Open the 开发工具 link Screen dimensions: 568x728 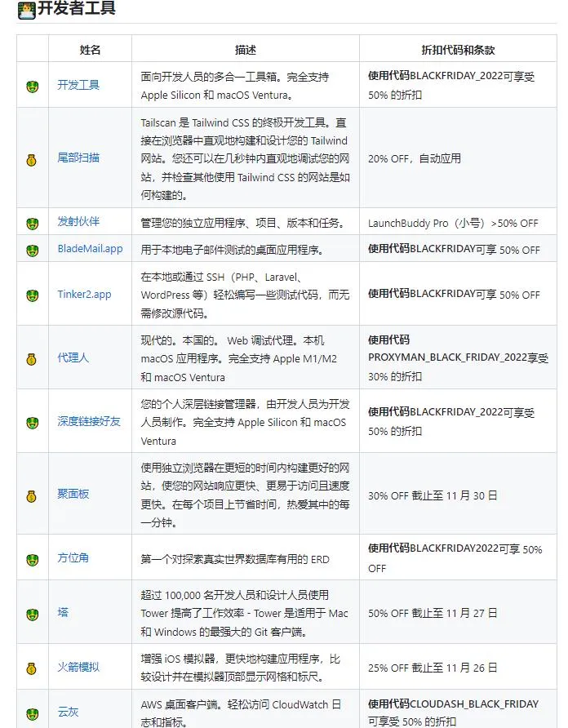78,85
